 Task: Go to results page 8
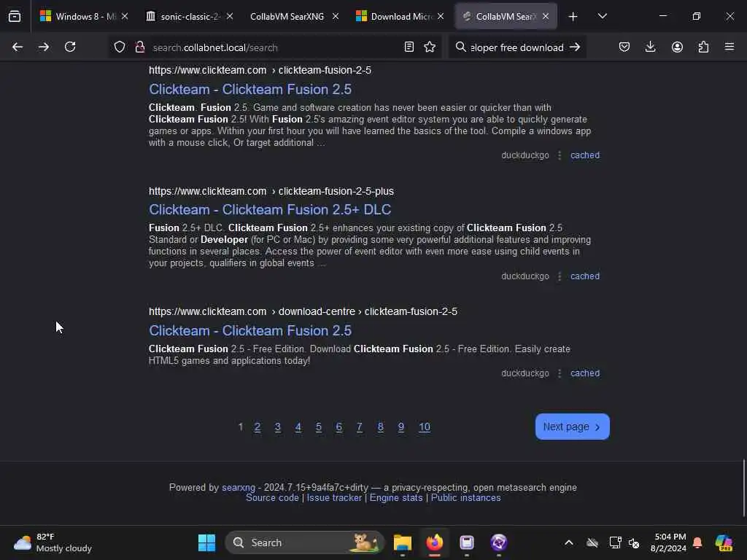coord(380,427)
